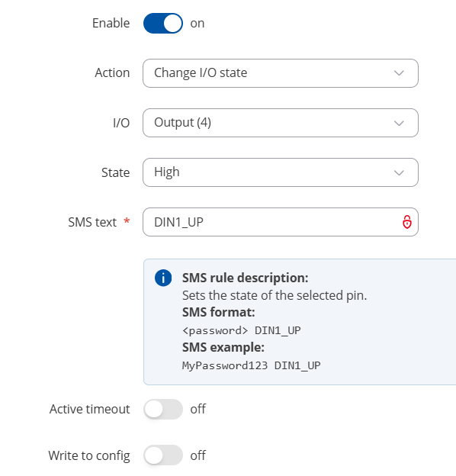The width and height of the screenshot is (456, 476).
Task: Click the Active timeout label
Action: pyautogui.click(x=90, y=409)
